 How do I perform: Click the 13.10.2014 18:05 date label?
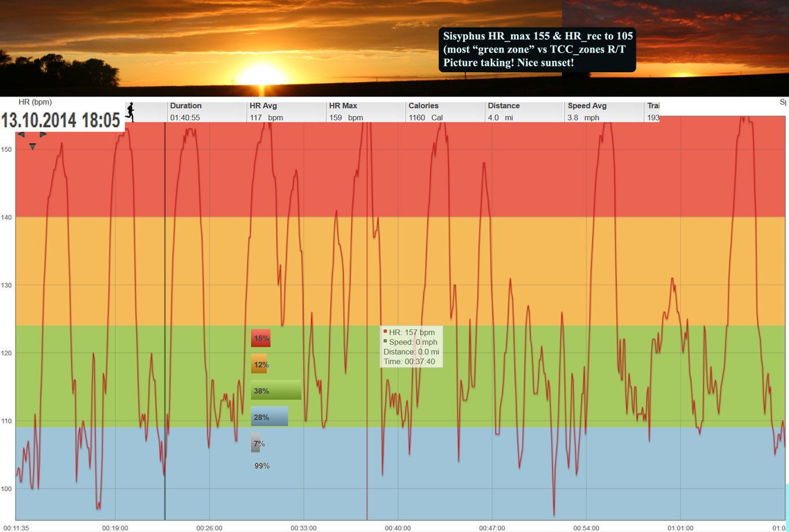61,120
